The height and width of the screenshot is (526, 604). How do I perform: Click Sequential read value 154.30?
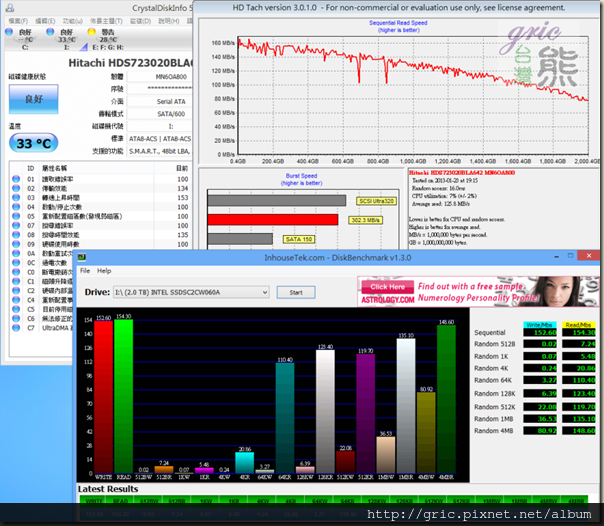(579, 332)
